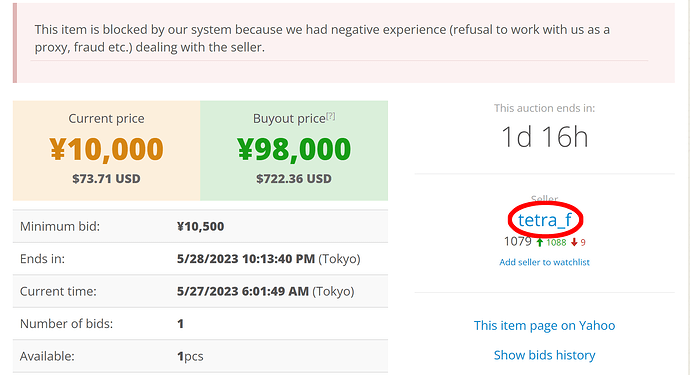This screenshot has width=690, height=375.
Task: Click the green positive feedback arrow icon
Action: click(x=540, y=242)
